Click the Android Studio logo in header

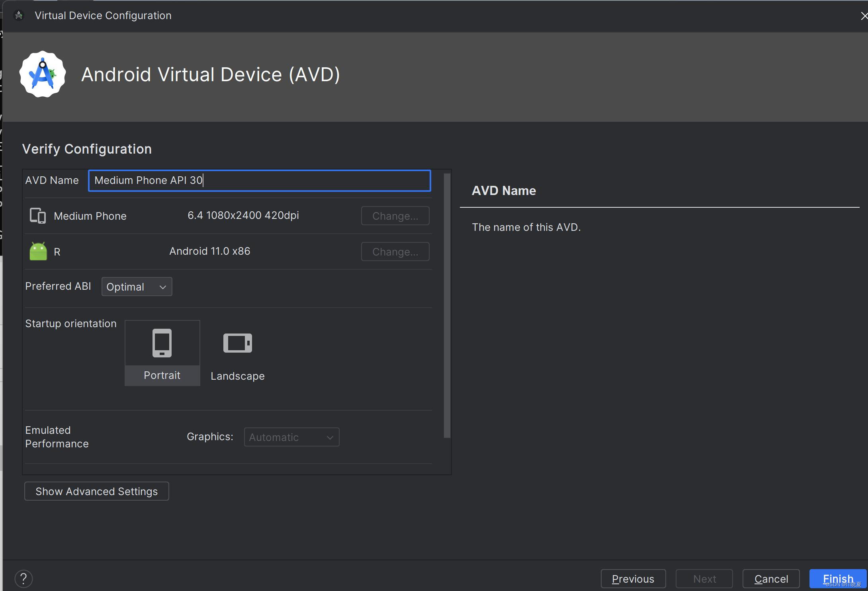point(43,74)
